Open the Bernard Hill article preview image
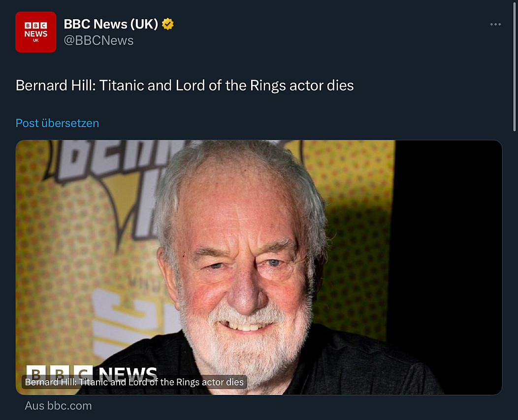The image size is (518, 420). click(x=259, y=246)
